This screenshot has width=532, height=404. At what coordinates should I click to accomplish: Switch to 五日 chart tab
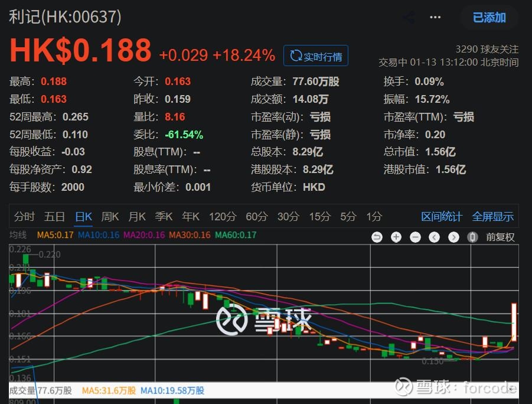pyautogui.click(x=54, y=217)
